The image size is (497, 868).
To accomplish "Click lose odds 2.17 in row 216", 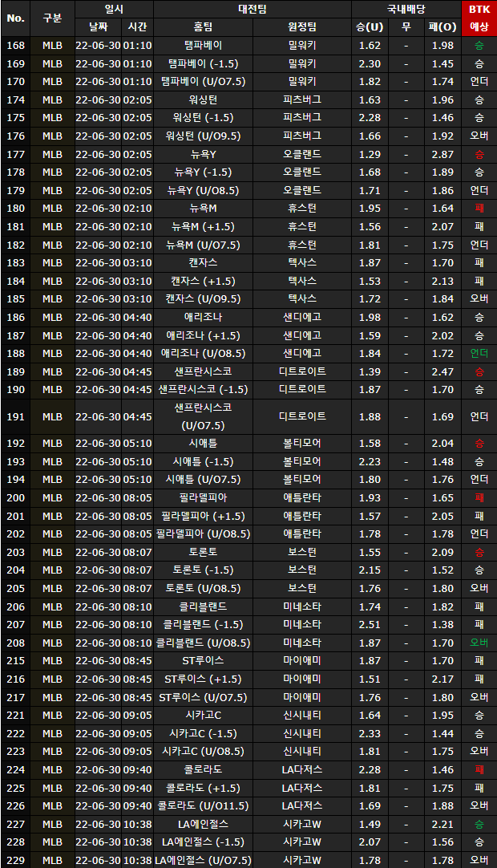I will (x=442, y=679).
